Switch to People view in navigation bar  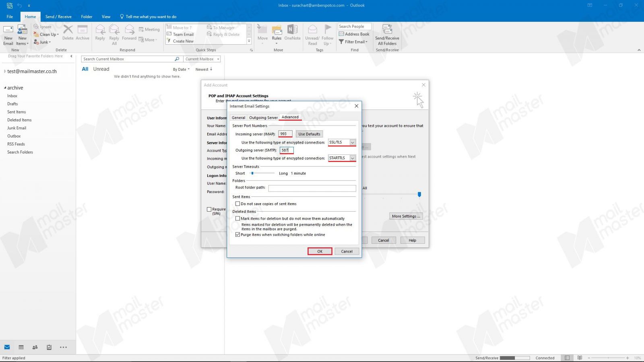(35, 347)
